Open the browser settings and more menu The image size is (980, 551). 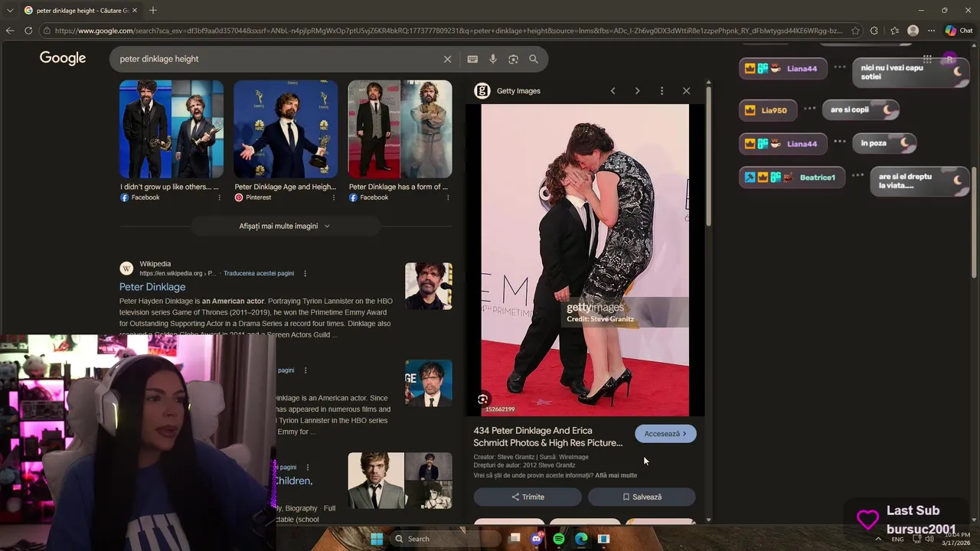click(931, 31)
